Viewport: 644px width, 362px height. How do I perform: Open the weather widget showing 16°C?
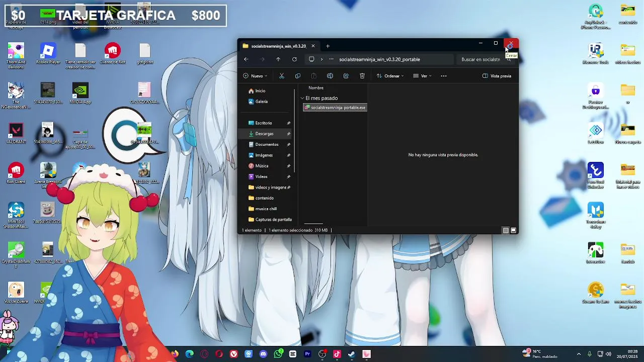pos(539,354)
